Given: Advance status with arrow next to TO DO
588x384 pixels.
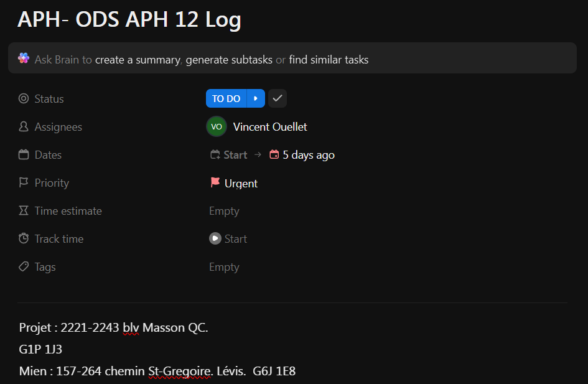Looking at the screenshot, I should tap(256, 99).
